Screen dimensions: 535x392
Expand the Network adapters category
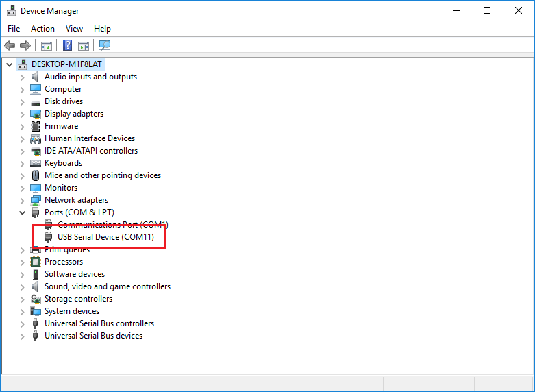pos(22,200)
